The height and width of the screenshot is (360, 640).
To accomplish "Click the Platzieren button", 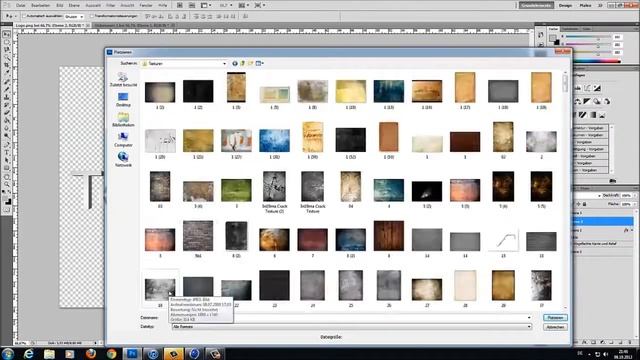I will click(x=555, y=318).
